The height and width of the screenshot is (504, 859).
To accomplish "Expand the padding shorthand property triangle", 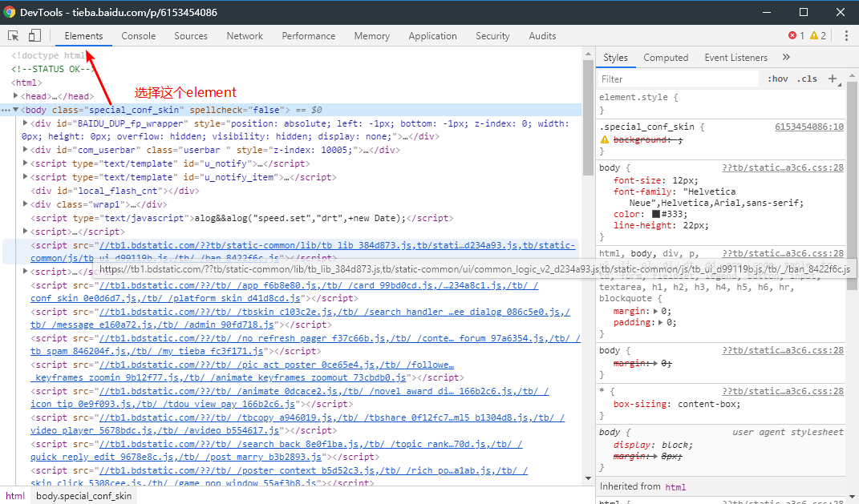I will (x=661, y=322).
